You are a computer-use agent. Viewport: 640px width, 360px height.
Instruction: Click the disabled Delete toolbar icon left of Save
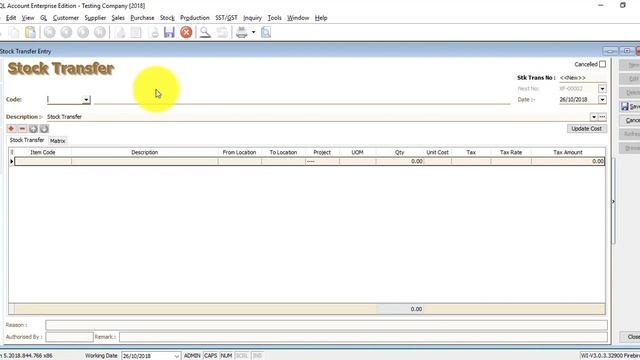(154, 32)
